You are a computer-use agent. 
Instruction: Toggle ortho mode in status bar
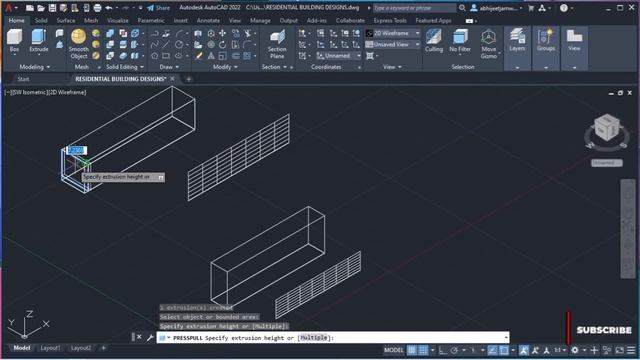(443, 350)
